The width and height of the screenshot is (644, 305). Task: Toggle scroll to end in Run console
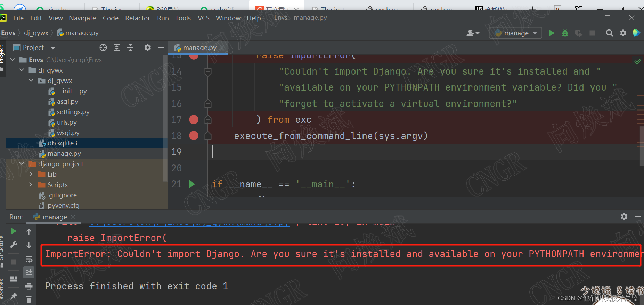[x=29, y=272]
